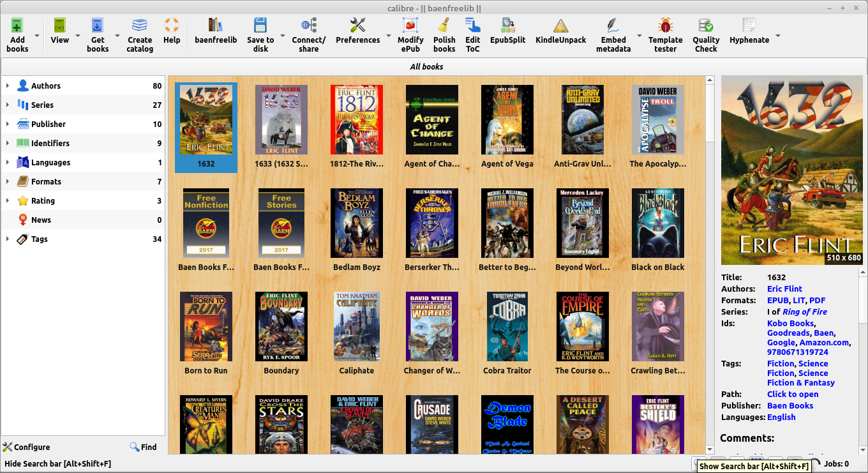
Task: Click the large 1632 cover in details panel
Action: pyautogui.click(x=792, y=170)
